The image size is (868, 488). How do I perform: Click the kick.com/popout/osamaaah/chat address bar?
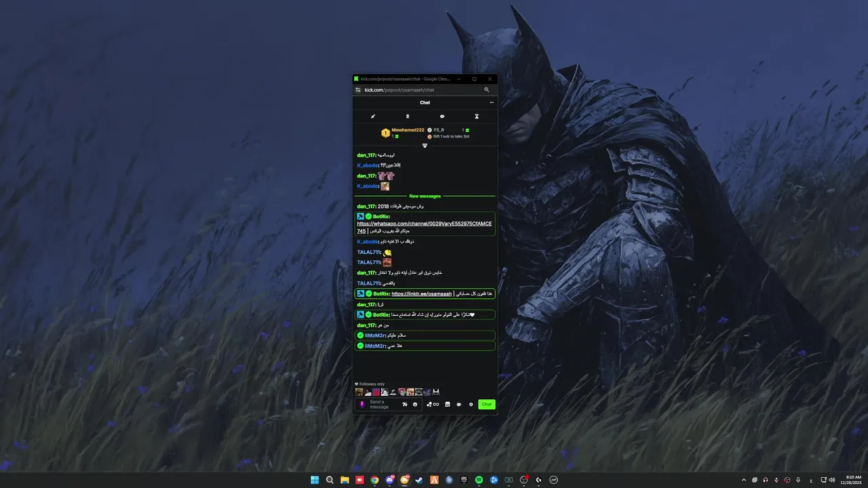coord(399,89)
